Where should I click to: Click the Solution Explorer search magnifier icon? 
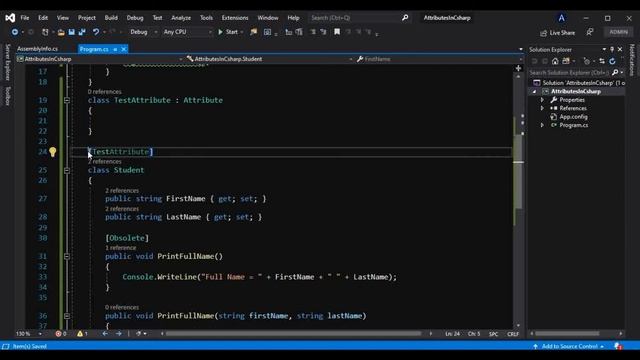point(615,73)
